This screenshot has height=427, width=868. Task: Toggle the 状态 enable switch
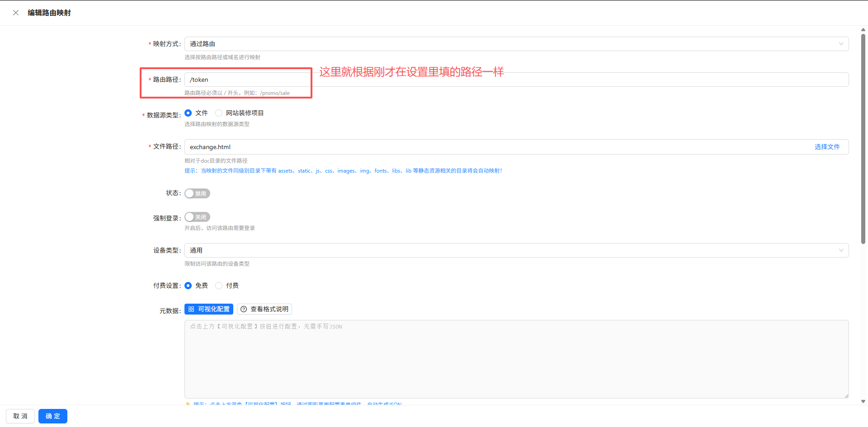pyautogui.click(x=197, y=193)
